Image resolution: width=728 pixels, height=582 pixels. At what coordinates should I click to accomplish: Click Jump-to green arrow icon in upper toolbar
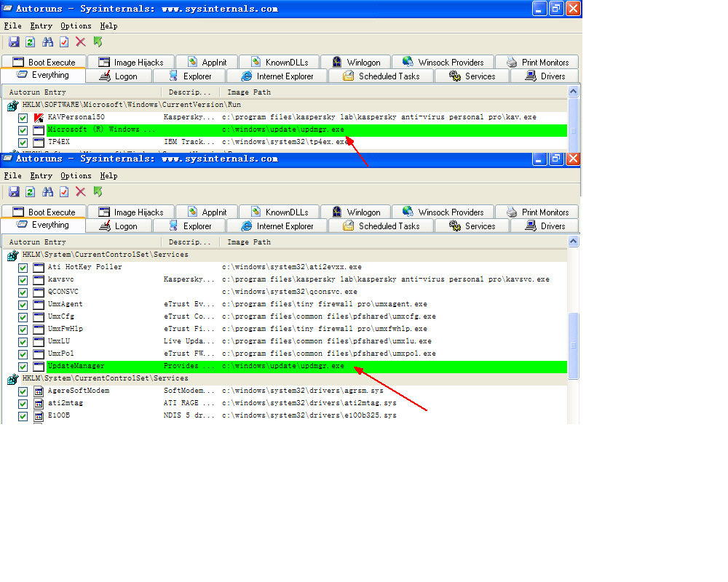pos(98,42)
